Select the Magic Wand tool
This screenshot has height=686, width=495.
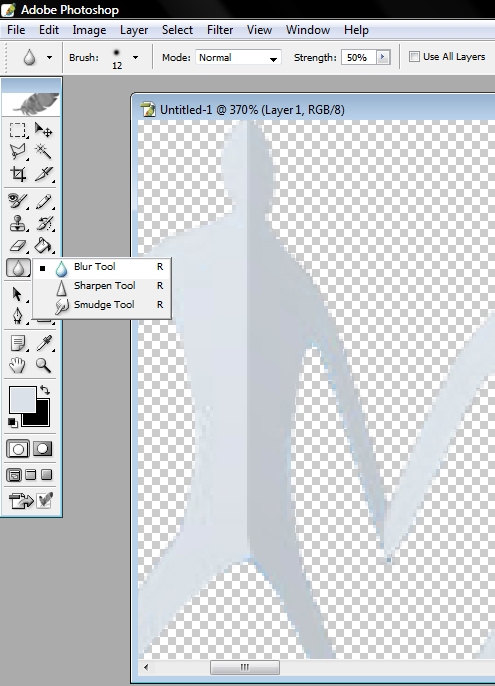[x=43, y=152]
